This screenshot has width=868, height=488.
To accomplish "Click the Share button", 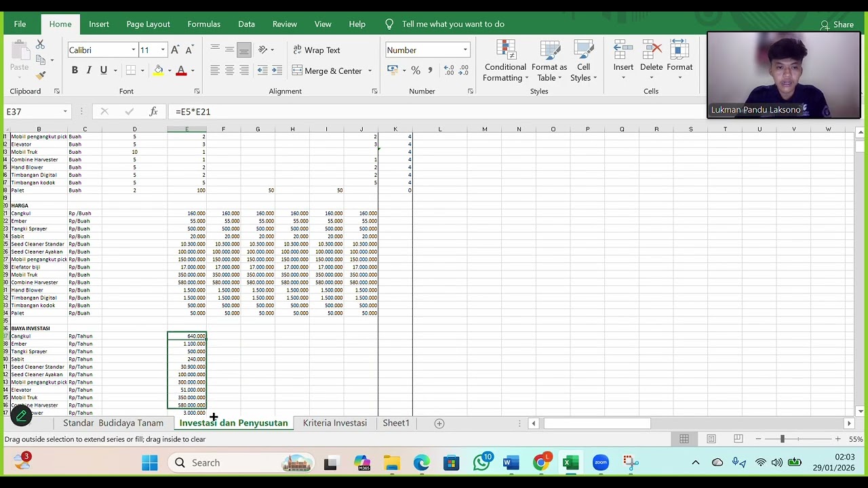I will (837, 24).
